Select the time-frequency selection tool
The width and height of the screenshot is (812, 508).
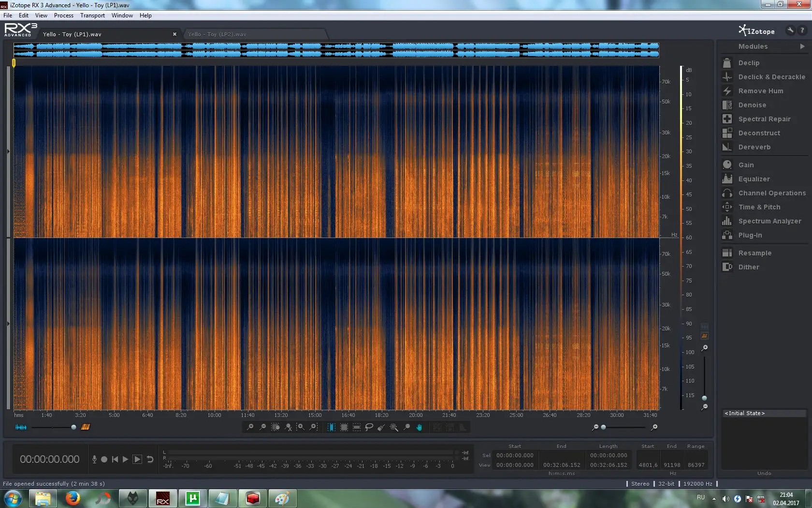pyautogui.click(x=344, y=427)
